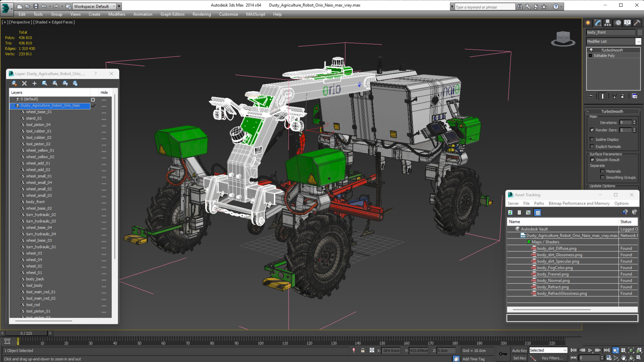Screen dimensions: 644x362
Task: Increase the Render Iters spinner value
Action: tap(634, 129)
